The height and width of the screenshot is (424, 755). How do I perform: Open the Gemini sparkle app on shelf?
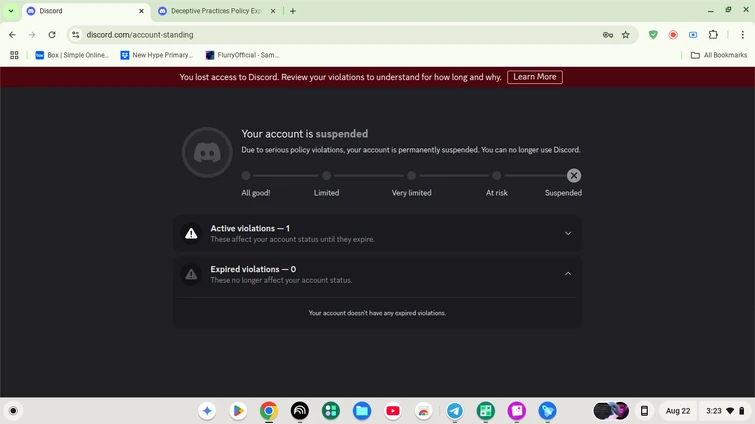pos(207,411)
